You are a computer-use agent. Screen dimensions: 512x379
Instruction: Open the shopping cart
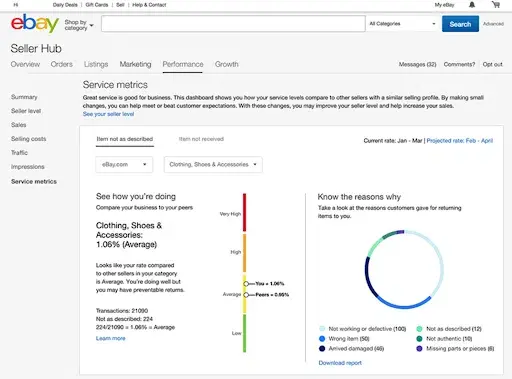click(496, 5)
